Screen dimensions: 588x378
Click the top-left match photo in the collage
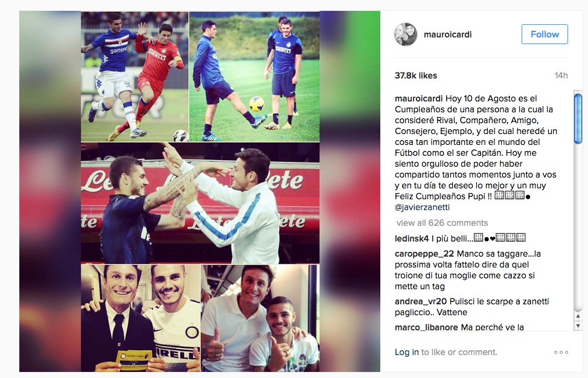click(135, 77)
